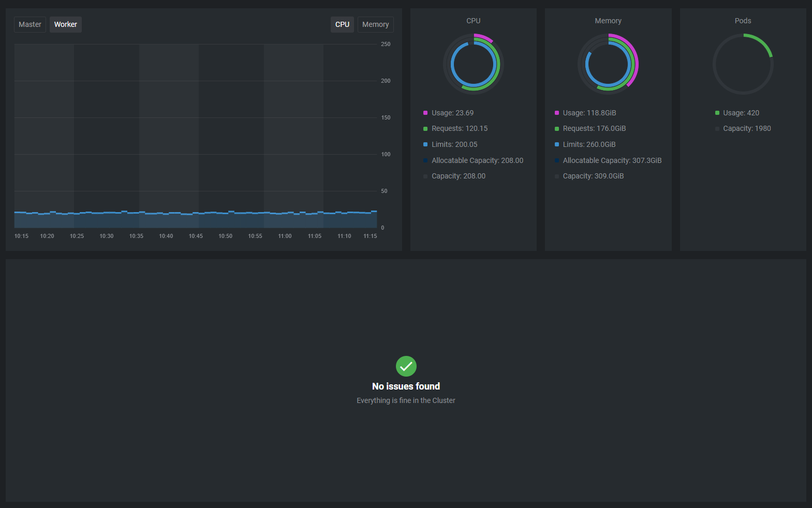Click the blue Memory Limits legend marker
This screenshot has width=812, height=508.
point(557,145)
